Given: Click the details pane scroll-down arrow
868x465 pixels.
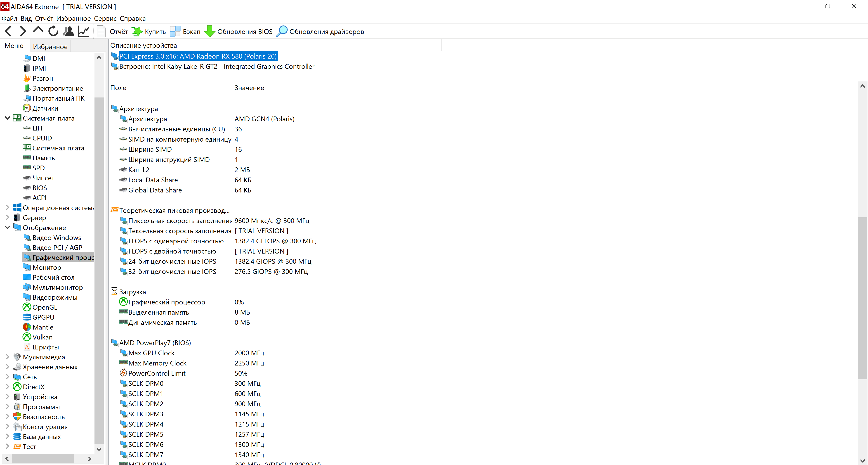Looking at the screenshot, I should click(862, 461).
